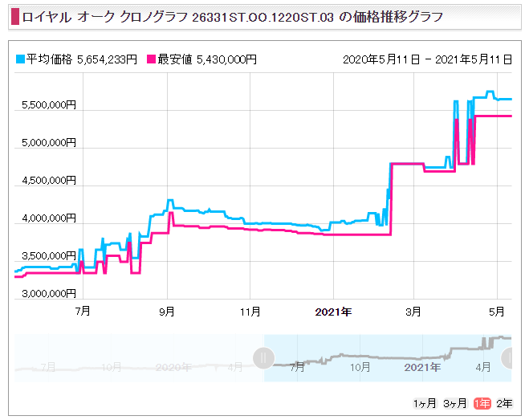525x420 pixels.
Task: Select the 2年 time range
Action: pos(504,403)
